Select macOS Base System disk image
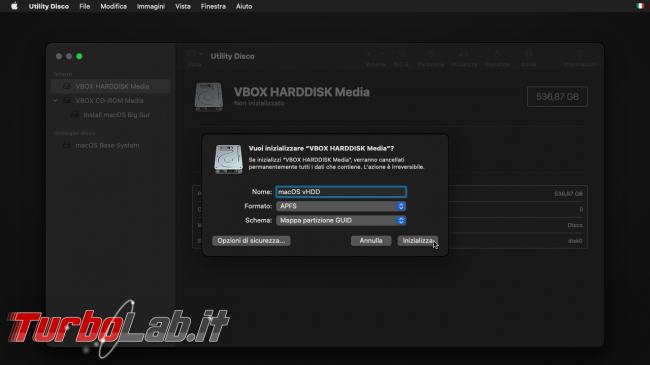This screenshot has width=650, height=365. click(x=107, y=145)
